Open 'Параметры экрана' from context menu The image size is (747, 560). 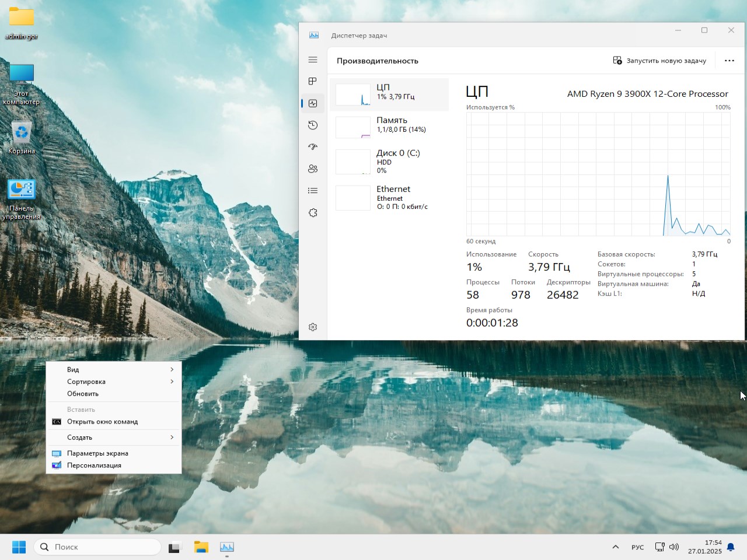(114, 453)
